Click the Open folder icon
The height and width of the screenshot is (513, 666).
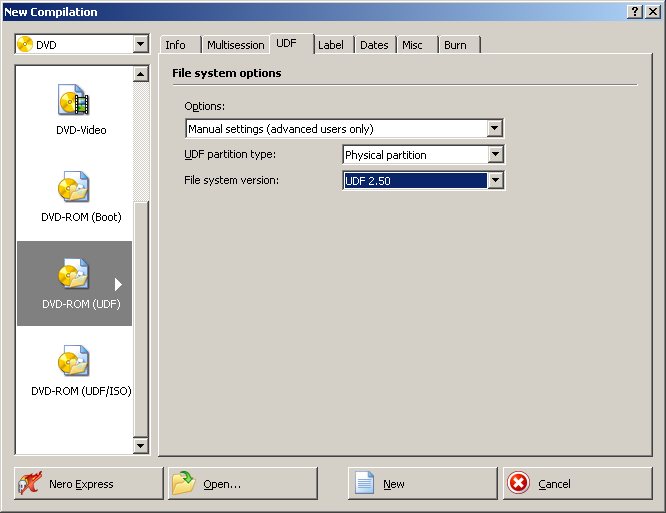[183, 483]
